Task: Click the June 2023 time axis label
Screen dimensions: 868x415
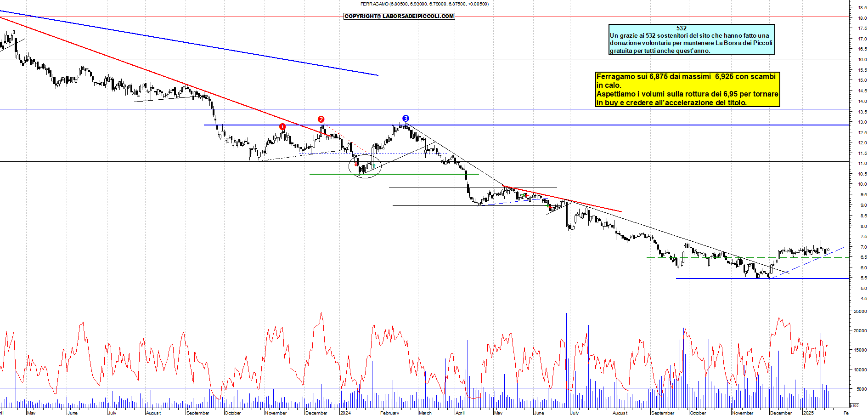Action: point(73,413)
